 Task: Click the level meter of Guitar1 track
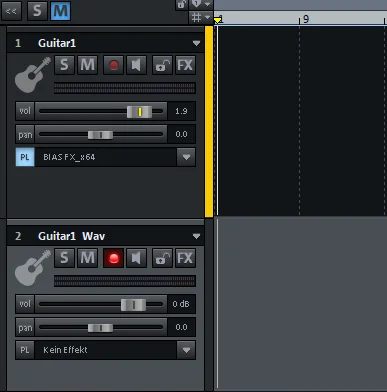tap(124, 88)
